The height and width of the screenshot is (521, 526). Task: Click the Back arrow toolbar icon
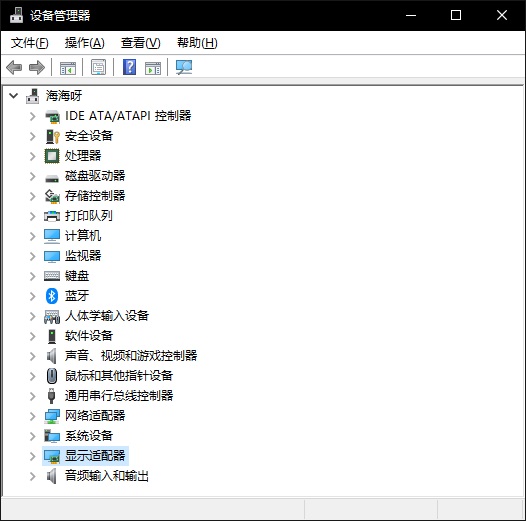pyautogui.click(x=14, y=67)
